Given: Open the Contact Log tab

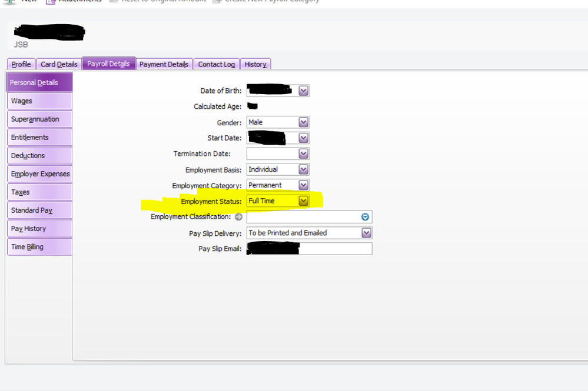Looking at the screenshot, I should 216,64.
